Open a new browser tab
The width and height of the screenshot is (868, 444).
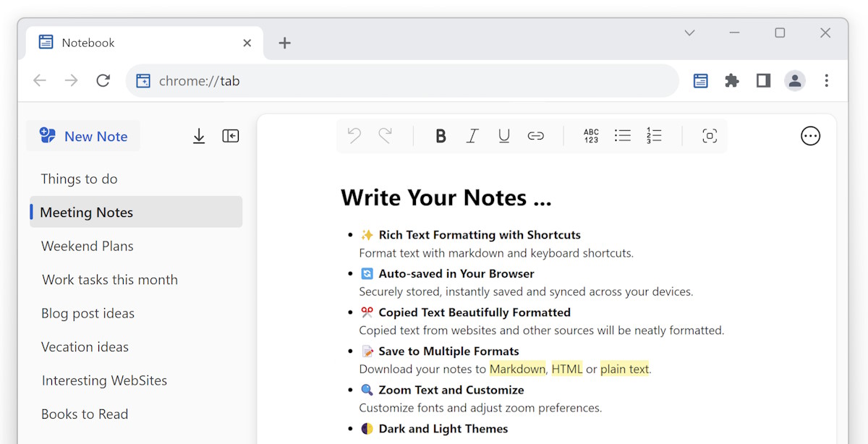pos(284,43)
